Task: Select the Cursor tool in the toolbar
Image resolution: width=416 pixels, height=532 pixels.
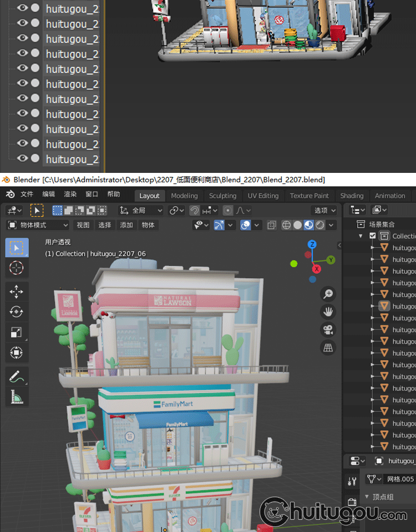Action: [x=17, y=268]
